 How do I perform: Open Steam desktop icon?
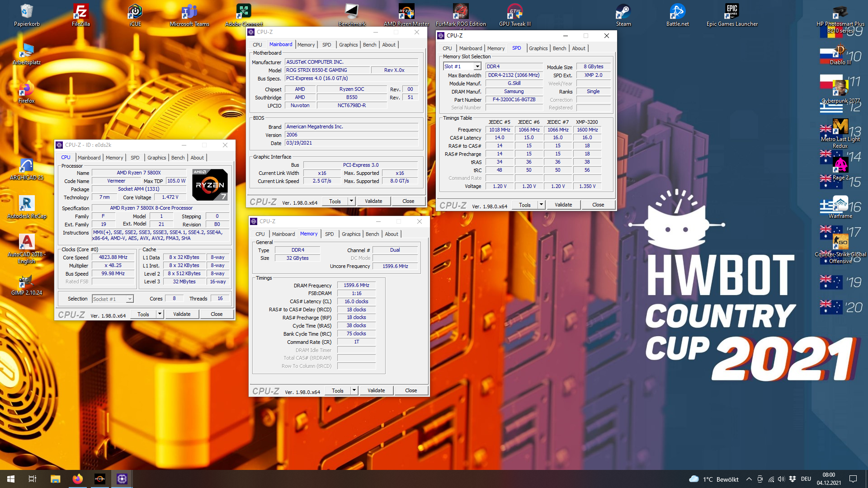(623, 15)
